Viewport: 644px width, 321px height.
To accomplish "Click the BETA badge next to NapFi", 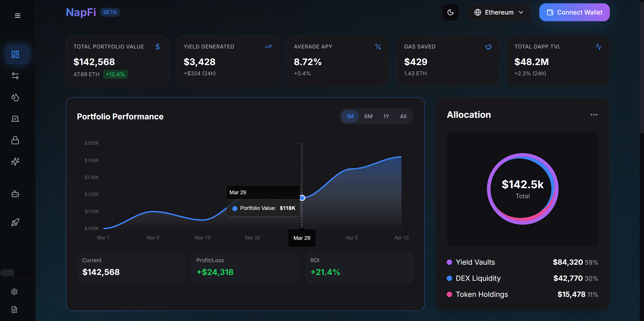I will coord(110,12).
